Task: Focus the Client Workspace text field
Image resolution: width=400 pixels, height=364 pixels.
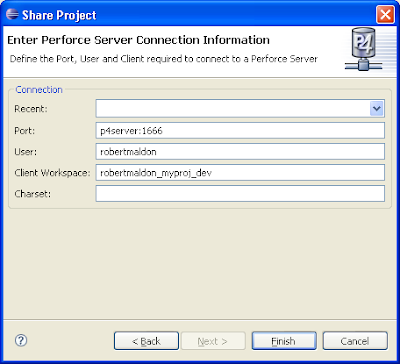Action: (x=240, y=173)
